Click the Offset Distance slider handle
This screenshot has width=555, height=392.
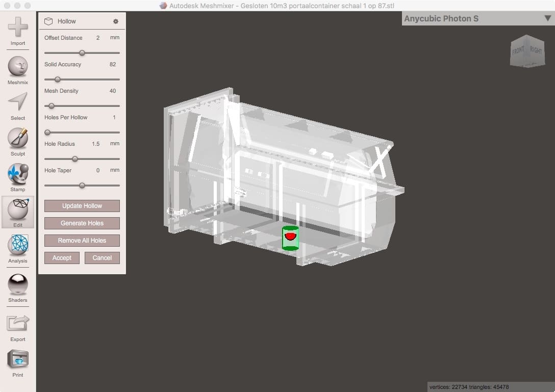tap(82, 53)
